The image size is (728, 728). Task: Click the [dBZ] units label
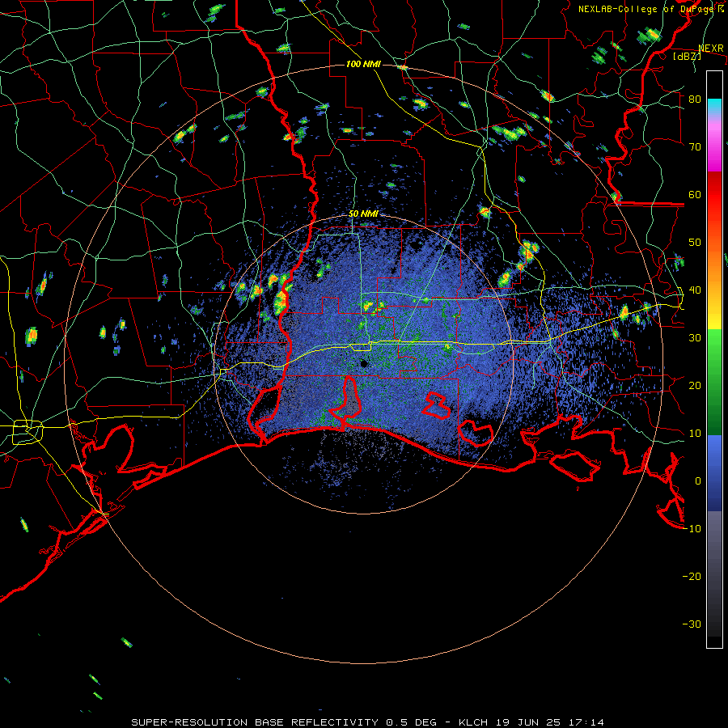687,56
